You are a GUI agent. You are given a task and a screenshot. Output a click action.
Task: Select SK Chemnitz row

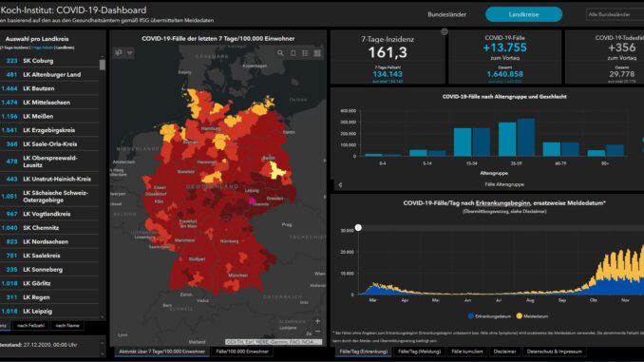pyautogui.click(x=49, y=228)
